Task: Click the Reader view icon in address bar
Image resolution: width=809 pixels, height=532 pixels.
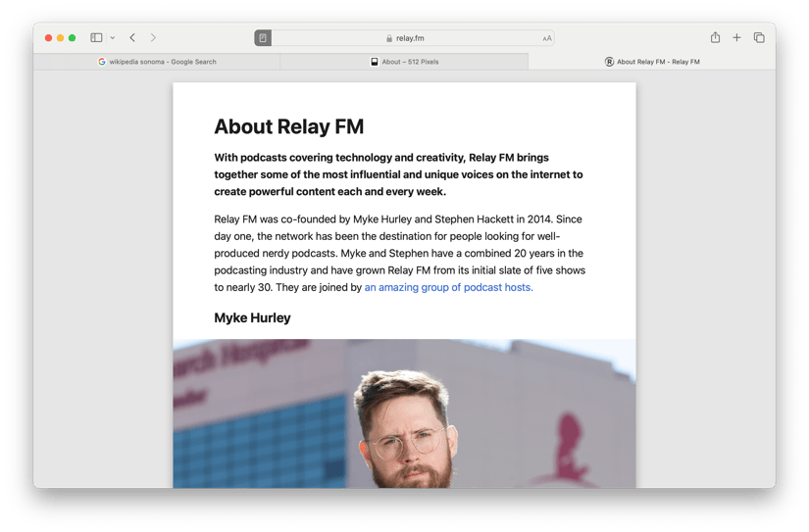Action: click(x=263, y=37)
